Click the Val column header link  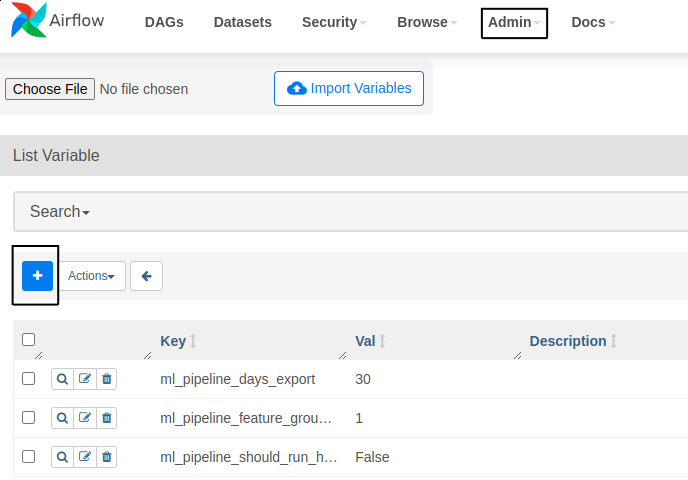coord(365,341)
